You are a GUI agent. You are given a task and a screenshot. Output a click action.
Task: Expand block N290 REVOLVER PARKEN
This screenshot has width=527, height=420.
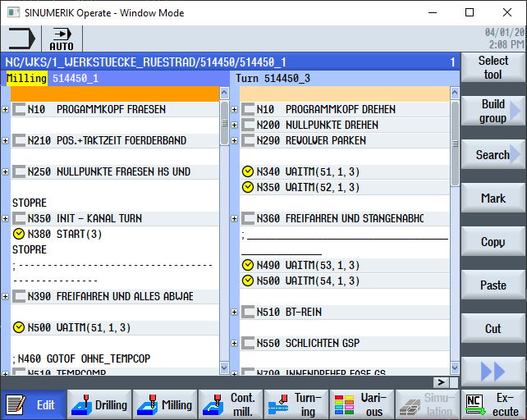point(235,140)
